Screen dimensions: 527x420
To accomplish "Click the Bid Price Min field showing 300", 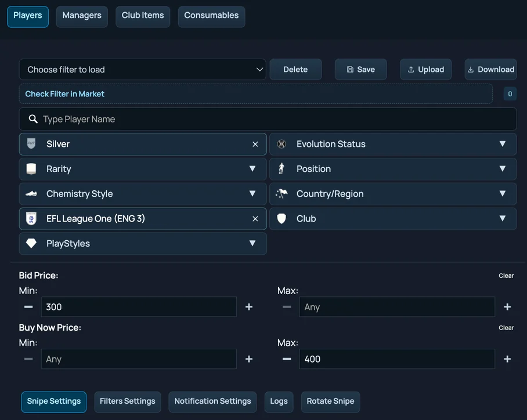I will click(139, 307).
